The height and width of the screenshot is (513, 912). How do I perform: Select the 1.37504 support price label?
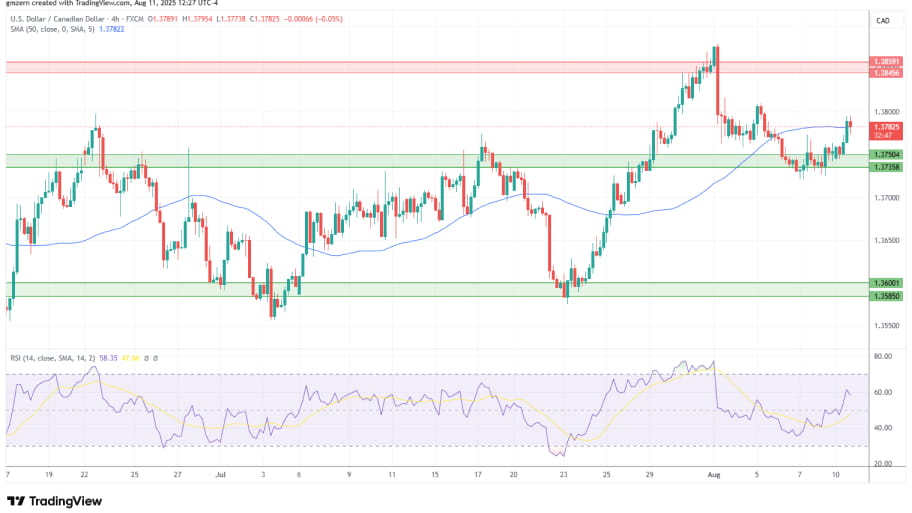click(x=886, y=155)
